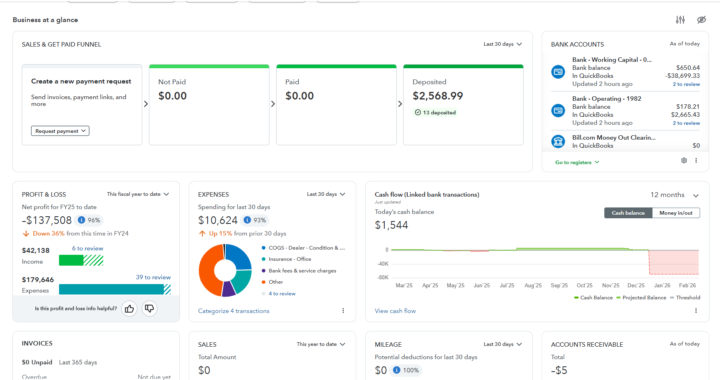This screenshot has width=720, height=380.
Task: Click Up 15% orange arrow indicator
Action: tap(202, 234)
